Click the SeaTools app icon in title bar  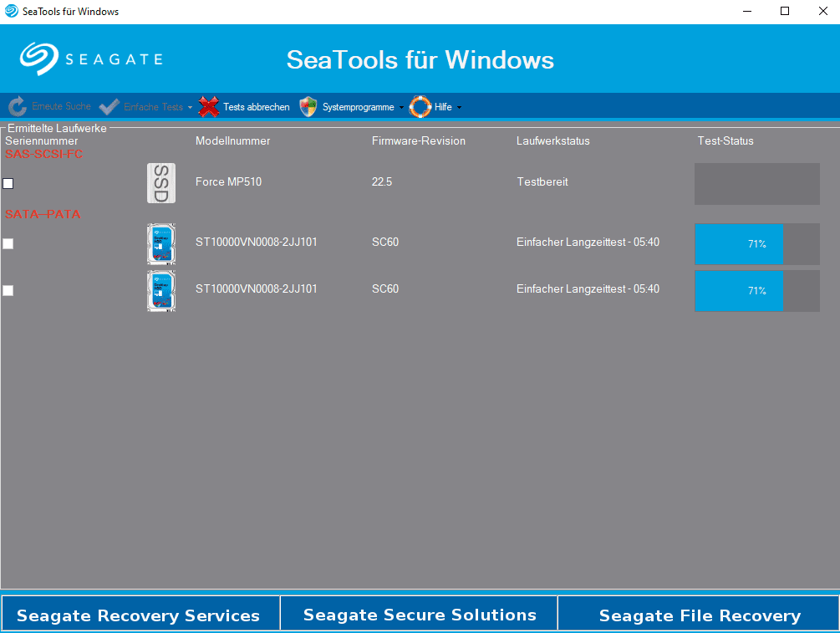pos(11,11)
